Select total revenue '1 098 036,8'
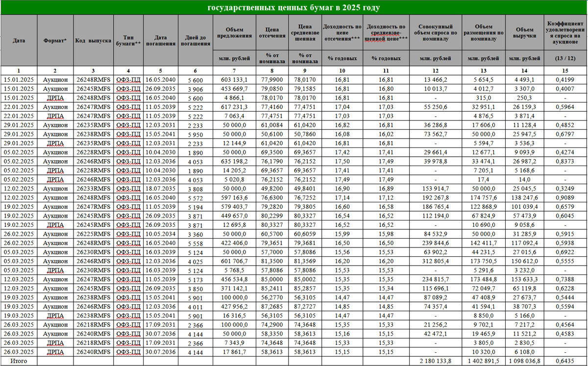The image size is (588, 366). click(x=524, y=361)
